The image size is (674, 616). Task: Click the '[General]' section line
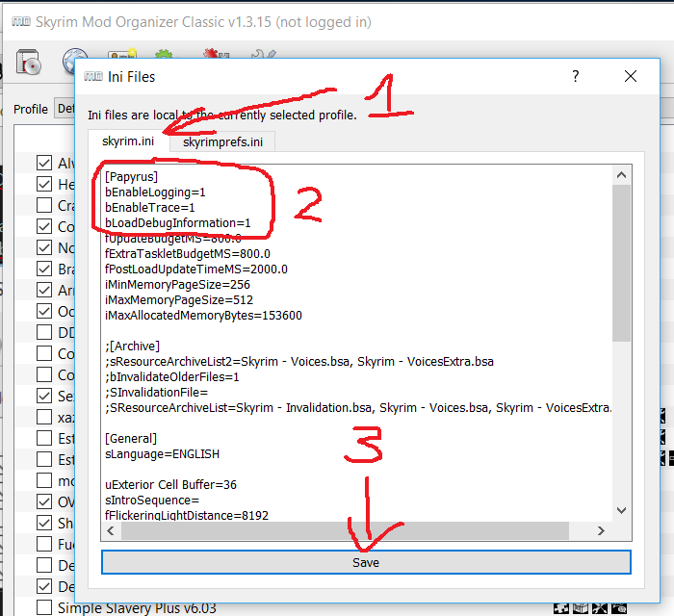point(131,439)
